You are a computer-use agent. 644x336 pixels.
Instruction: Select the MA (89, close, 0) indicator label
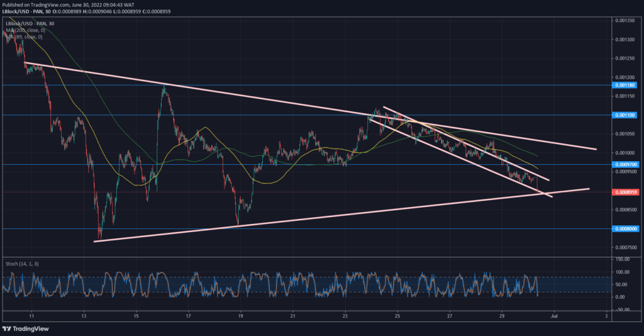tap(24, 36)
